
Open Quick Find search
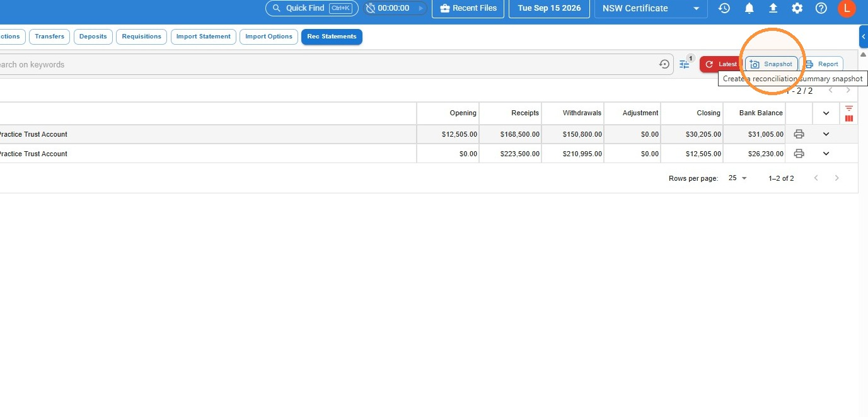pyautogui.click(x=312, y=8)
